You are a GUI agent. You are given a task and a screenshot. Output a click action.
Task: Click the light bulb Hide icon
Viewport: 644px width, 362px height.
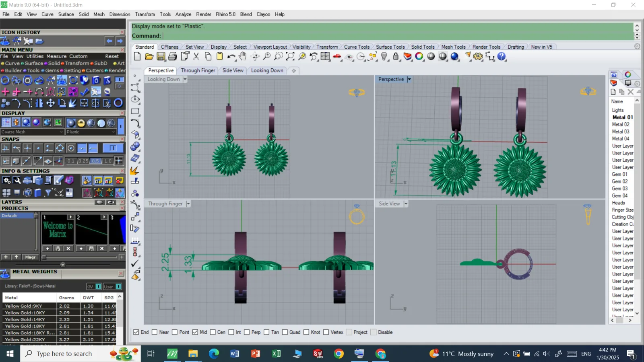[x=384, y=57]
